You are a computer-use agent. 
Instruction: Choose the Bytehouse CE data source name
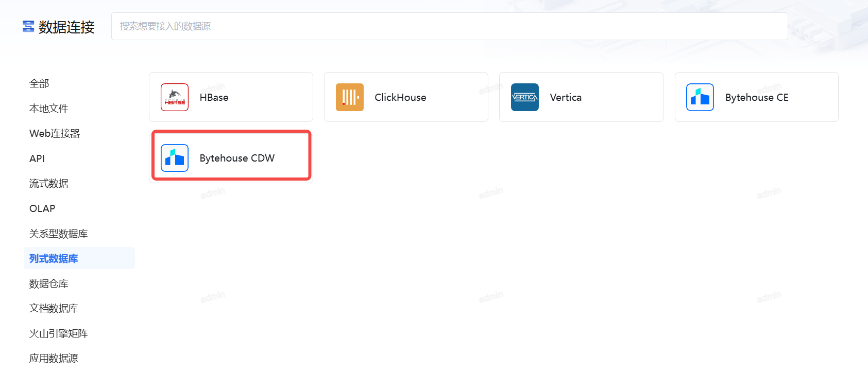[x=757, y=97]
